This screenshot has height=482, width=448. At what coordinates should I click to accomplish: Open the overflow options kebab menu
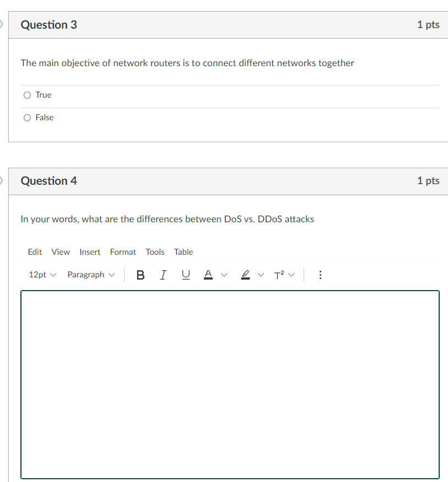pyautogui.click(x=320, y=275)
